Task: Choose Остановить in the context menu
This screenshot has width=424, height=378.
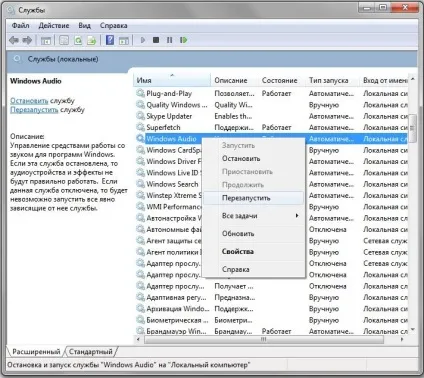Action: 253,159
